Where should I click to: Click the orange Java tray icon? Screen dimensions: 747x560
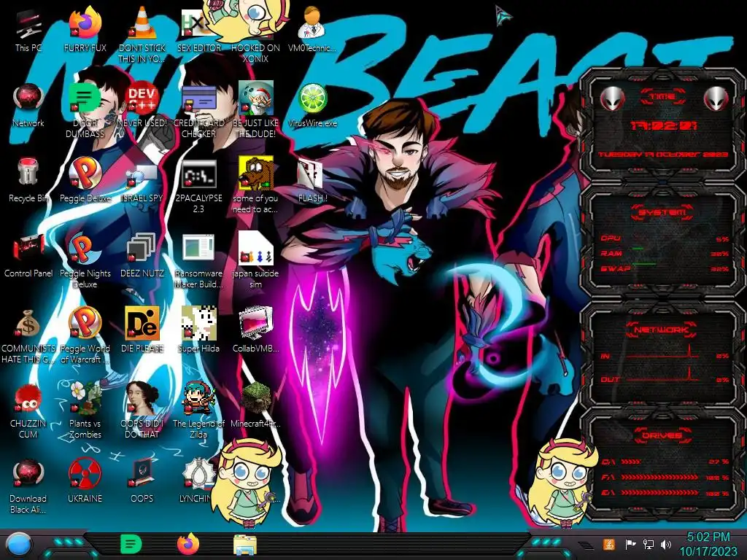[609, 544]
